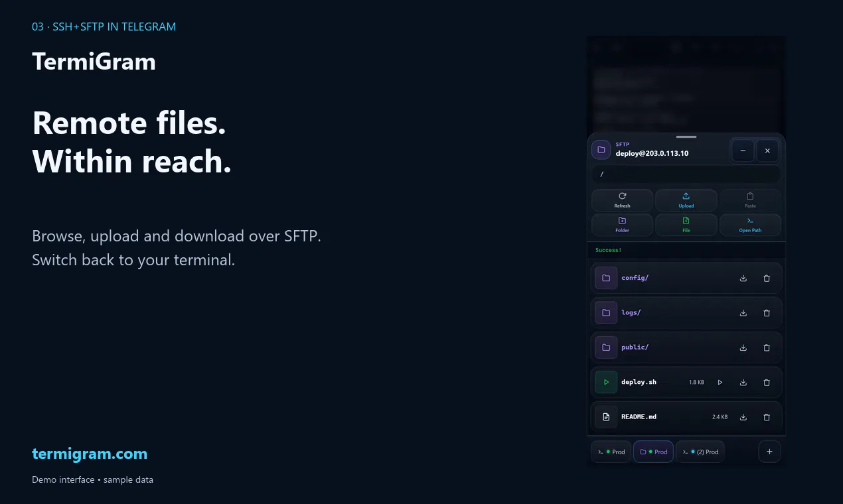This screenshot has height=504, width=843.
Task: Delete the logs/ folder
Action: tap(767, 313)
